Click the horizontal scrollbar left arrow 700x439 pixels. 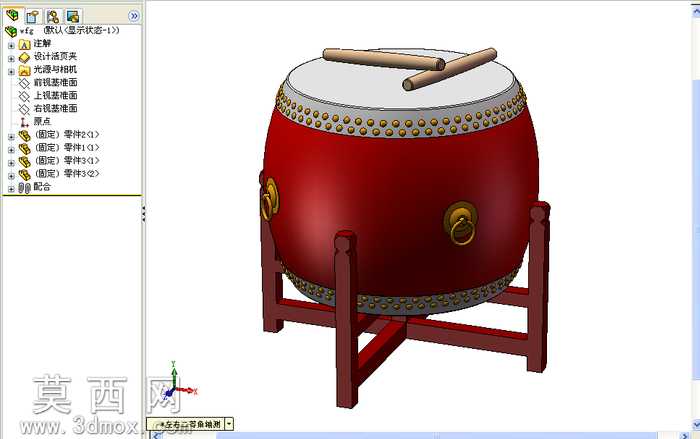coord(156,435)
